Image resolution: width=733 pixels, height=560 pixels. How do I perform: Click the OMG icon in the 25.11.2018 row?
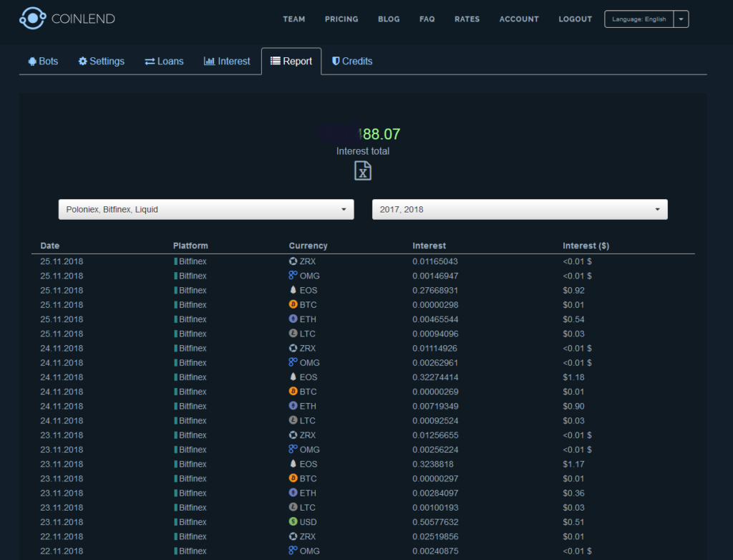[x=293, y=275]
